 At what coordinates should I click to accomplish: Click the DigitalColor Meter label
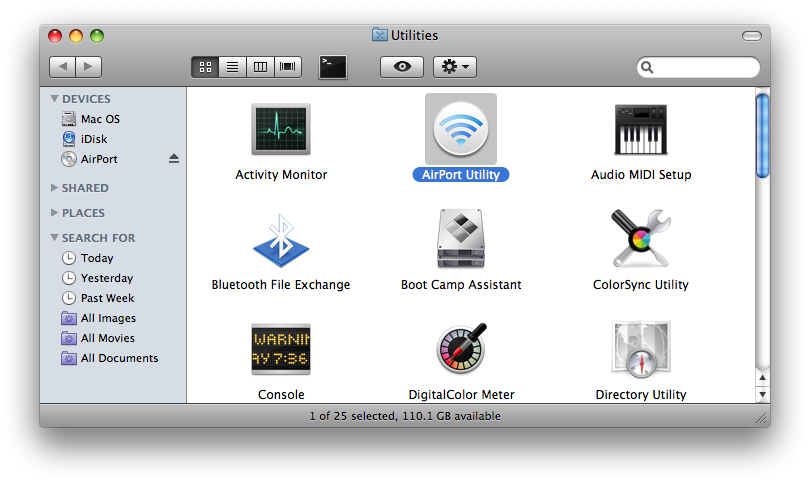pos(461,395)
